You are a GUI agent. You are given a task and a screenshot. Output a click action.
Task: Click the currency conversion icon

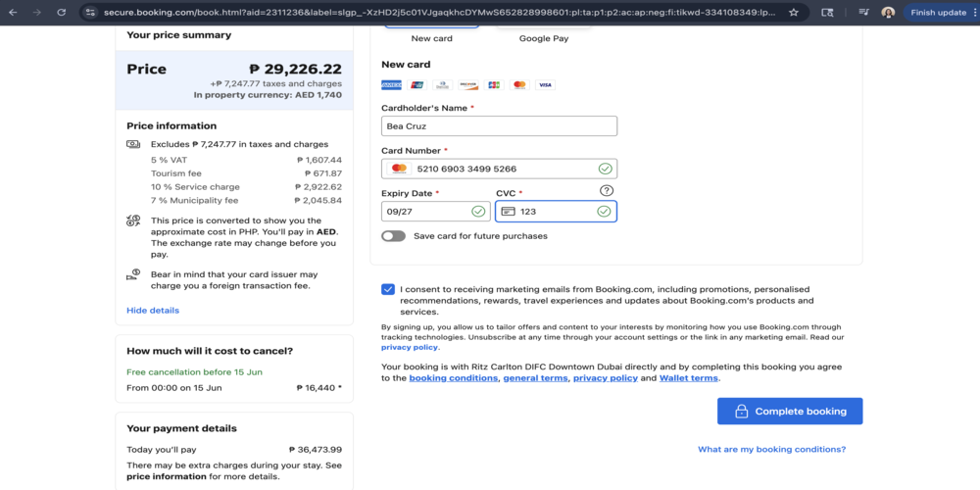(x=133, y=220)
